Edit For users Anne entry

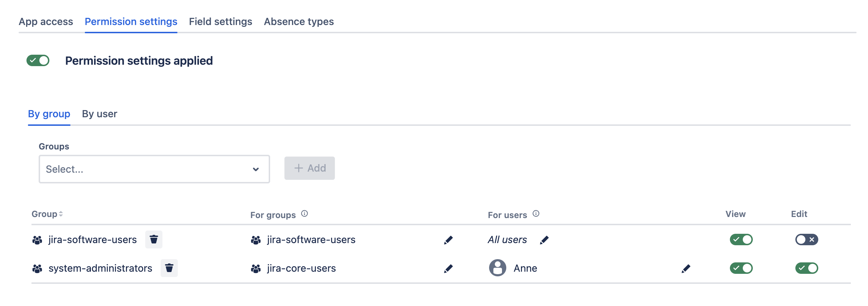pos(686,268)
